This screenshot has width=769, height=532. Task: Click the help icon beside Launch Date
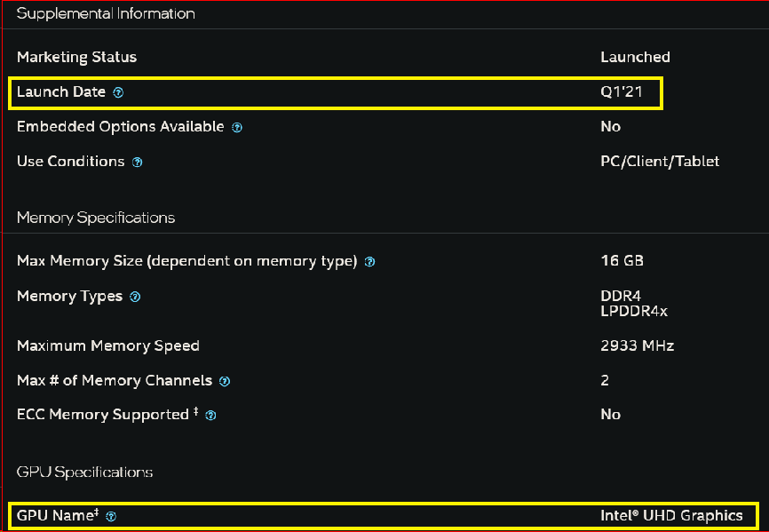tap(118, 92)
